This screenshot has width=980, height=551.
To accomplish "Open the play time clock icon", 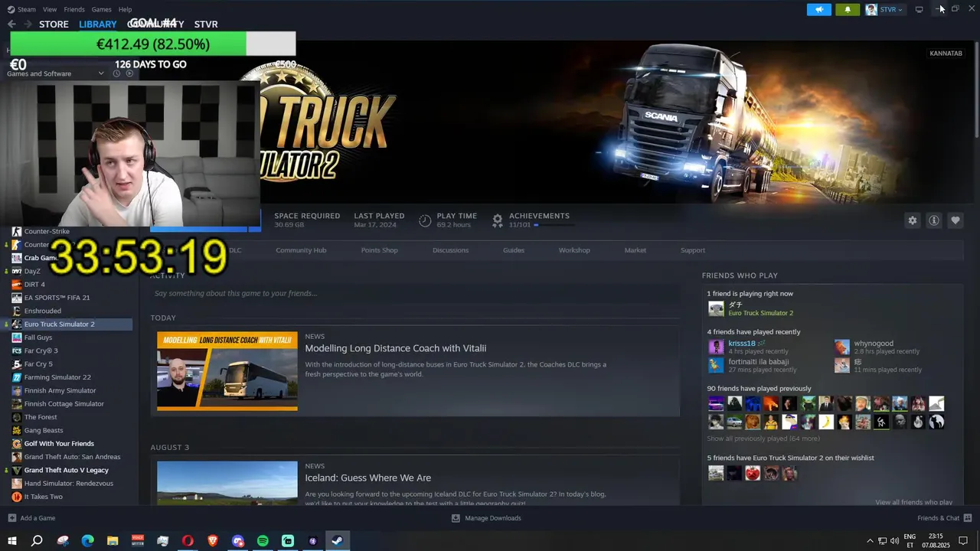I will coord(425,220).
